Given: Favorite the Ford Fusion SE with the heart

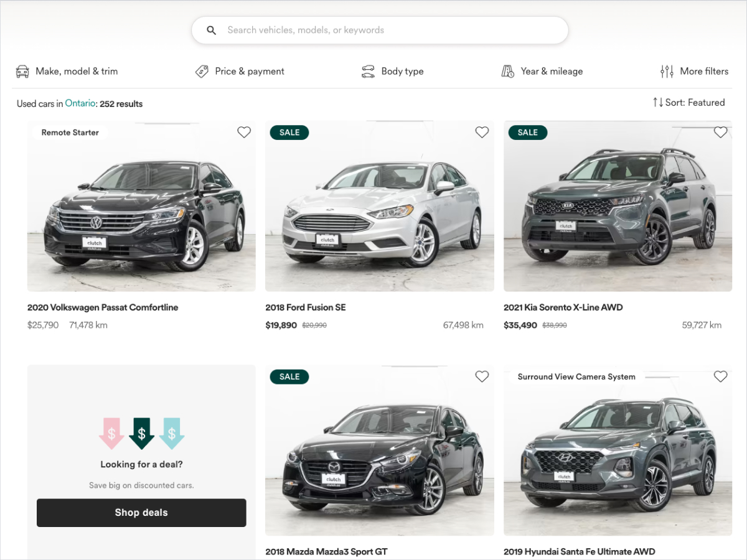Looking at the screenshot, I should tap(482, 132).
